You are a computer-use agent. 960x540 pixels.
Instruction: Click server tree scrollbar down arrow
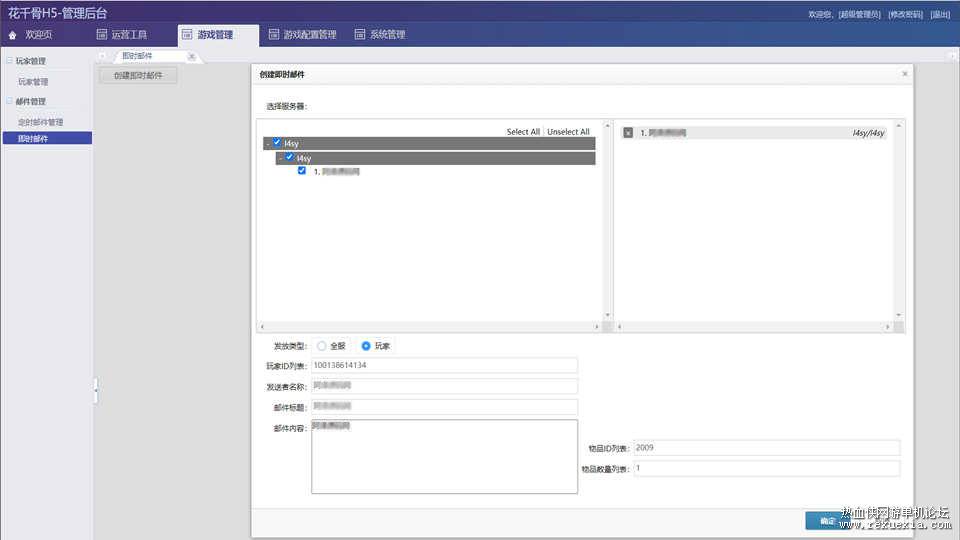point(607,315)
